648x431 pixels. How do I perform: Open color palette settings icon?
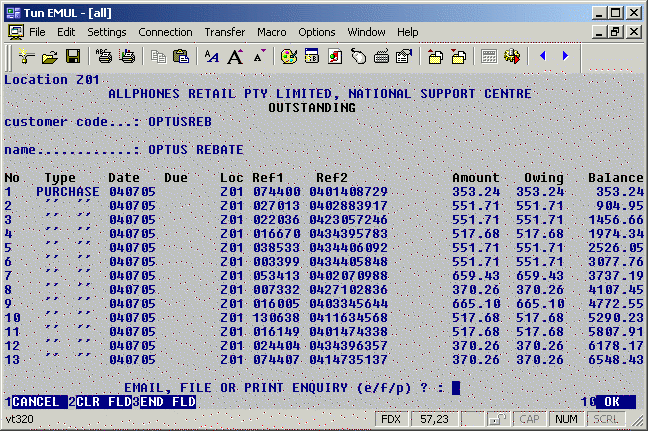[x=289, y=57]
